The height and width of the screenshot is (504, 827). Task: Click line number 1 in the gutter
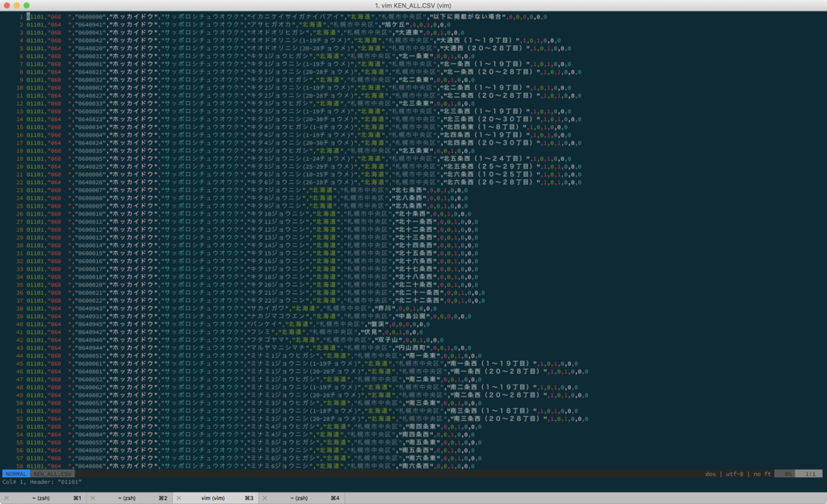pos(22,17)
